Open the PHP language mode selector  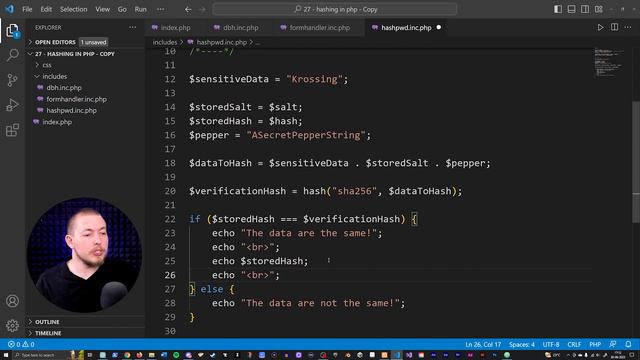(x=595, y=344)
